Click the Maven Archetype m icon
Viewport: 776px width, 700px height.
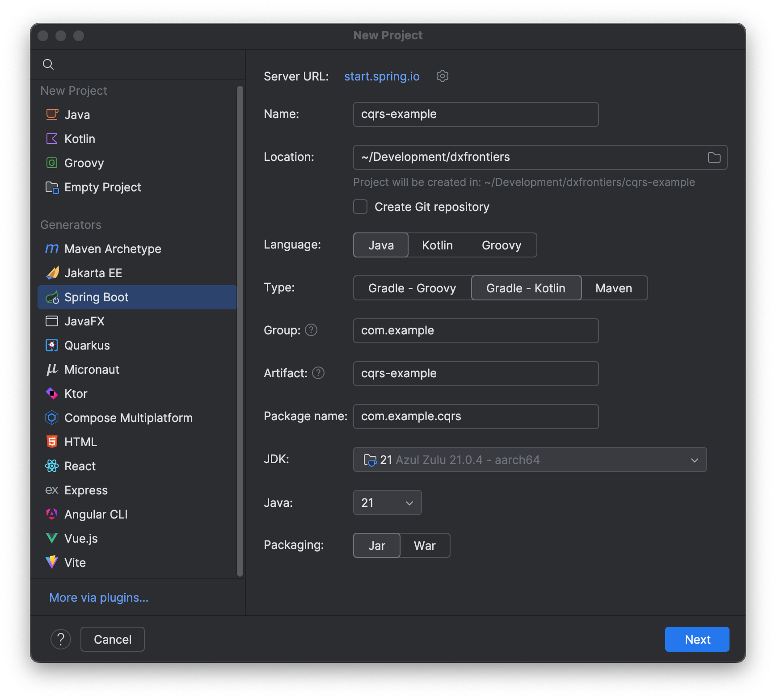click(x=52, y=249)
